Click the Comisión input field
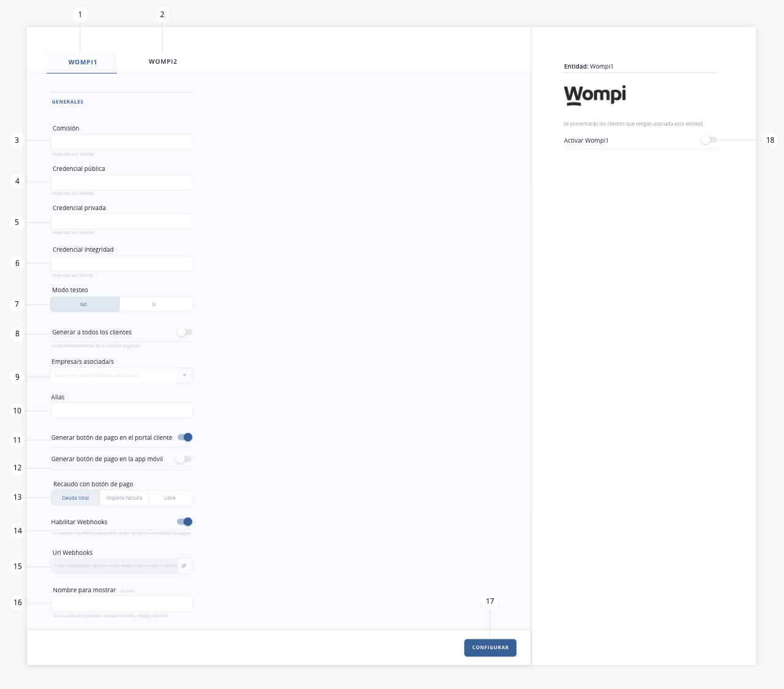The image size is (784, 689). 121,141
